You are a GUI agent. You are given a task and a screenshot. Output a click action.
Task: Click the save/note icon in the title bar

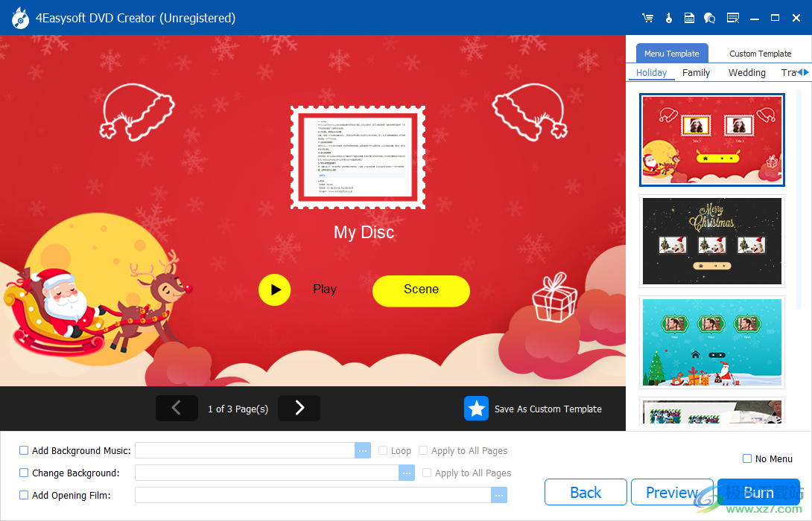(x=689, y=17)
